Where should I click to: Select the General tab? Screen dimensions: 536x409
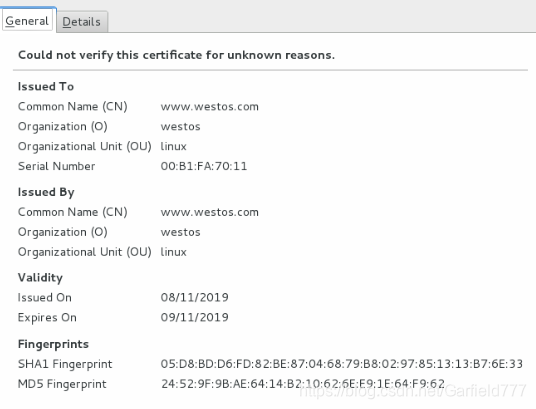click(x=27, y=21)
